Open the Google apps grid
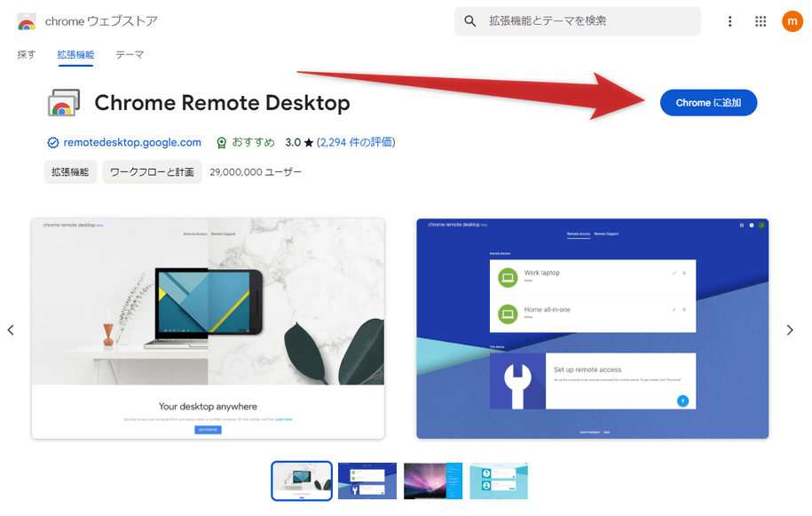812x516 pixels. [x=761, y=21]
